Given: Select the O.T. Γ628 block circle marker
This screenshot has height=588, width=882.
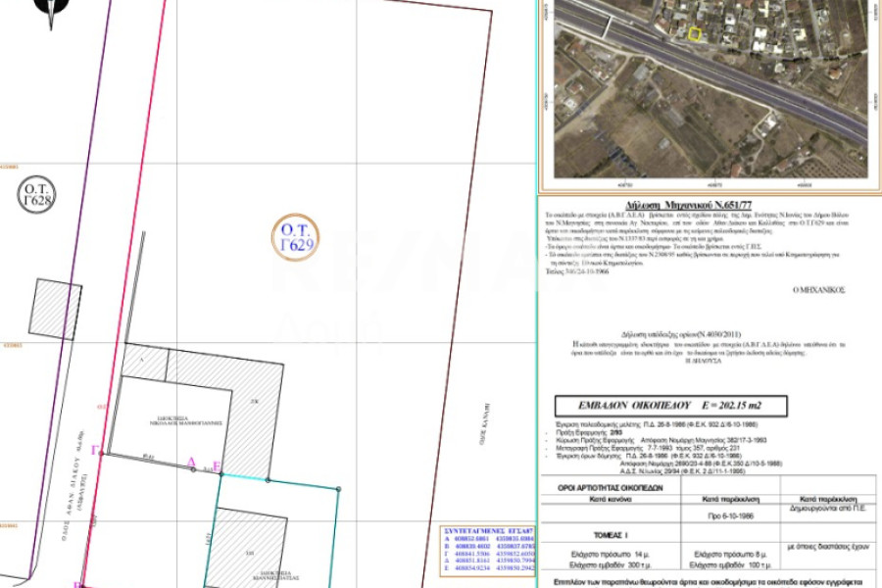Looking at the screenshot, I should coord(38,194).
